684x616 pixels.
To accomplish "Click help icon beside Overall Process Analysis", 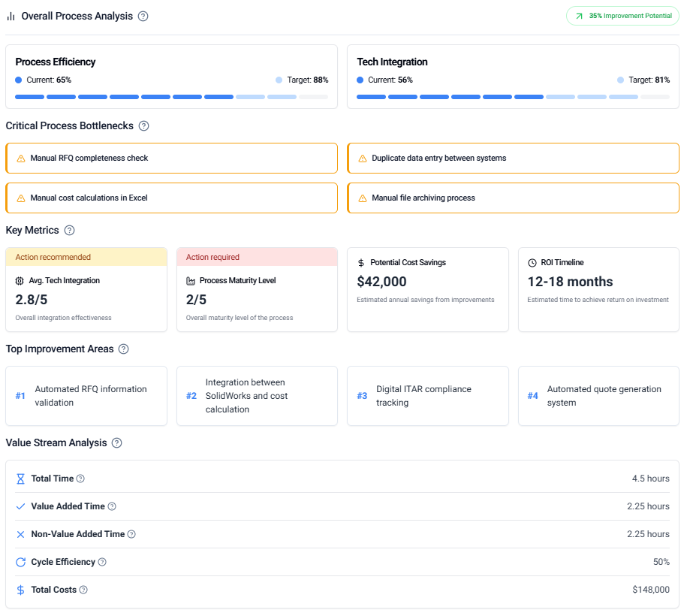I will 143,17.
